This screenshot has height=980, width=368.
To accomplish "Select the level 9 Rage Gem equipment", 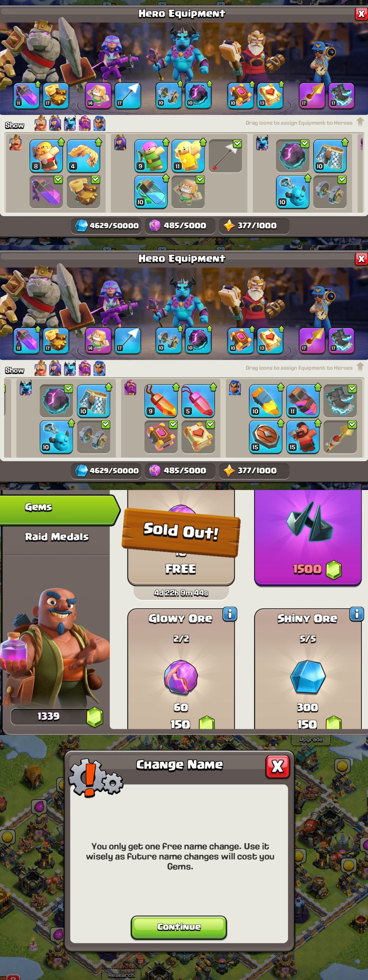I will click(x=161, y=400).
